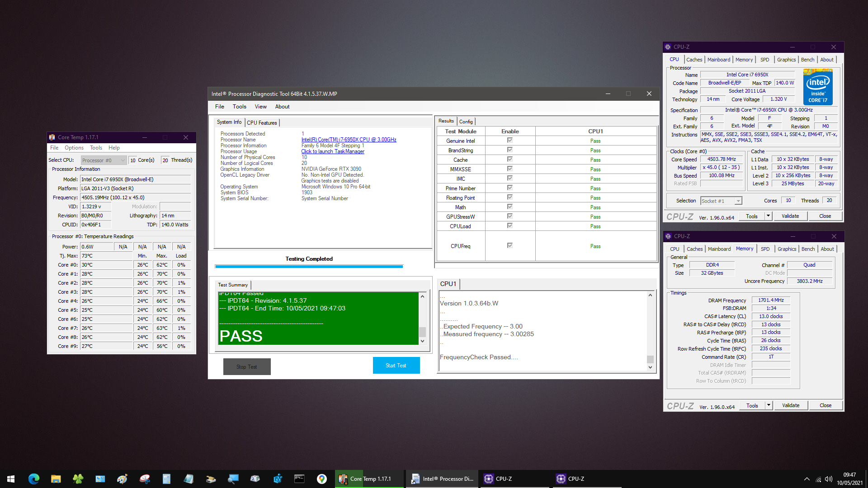The height and width of the screenshot is (488, 868).
Task: Toggle the CPUFreq enable checkbox
Action: pos(510,246)
